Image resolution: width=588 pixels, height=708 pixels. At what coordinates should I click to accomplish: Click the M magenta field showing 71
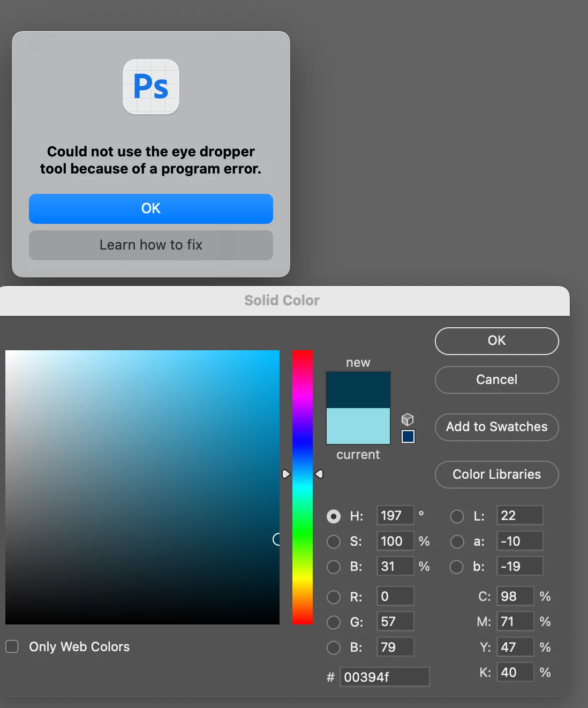point(516,621)
